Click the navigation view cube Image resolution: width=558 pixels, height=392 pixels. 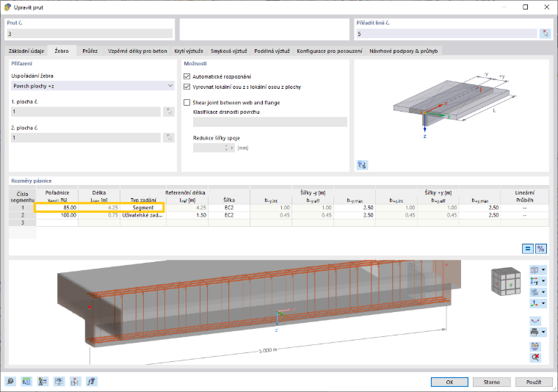[x=506, y=281]
